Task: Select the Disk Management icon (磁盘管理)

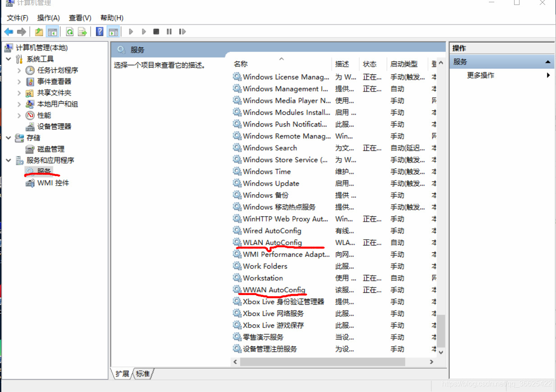Action: 30,149
